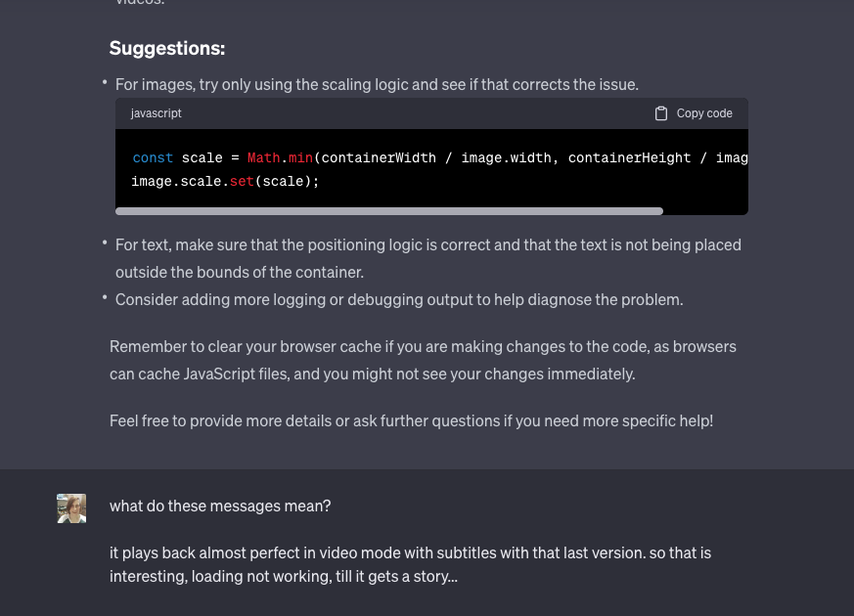Click 'set' in image.scale.set line
This screenshot has height=616, width=854.
[x=242, y=181]
